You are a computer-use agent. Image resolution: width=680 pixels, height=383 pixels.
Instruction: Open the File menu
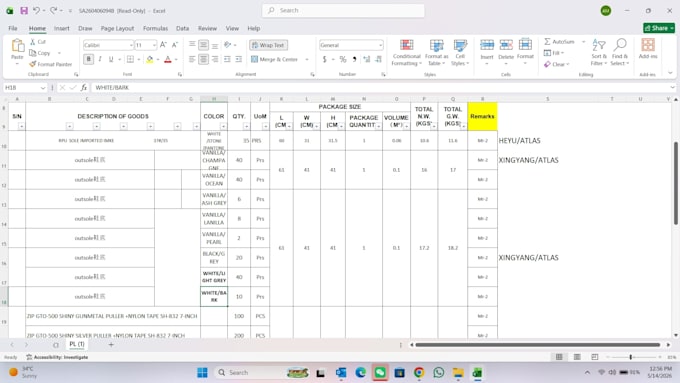pos(13,28)
